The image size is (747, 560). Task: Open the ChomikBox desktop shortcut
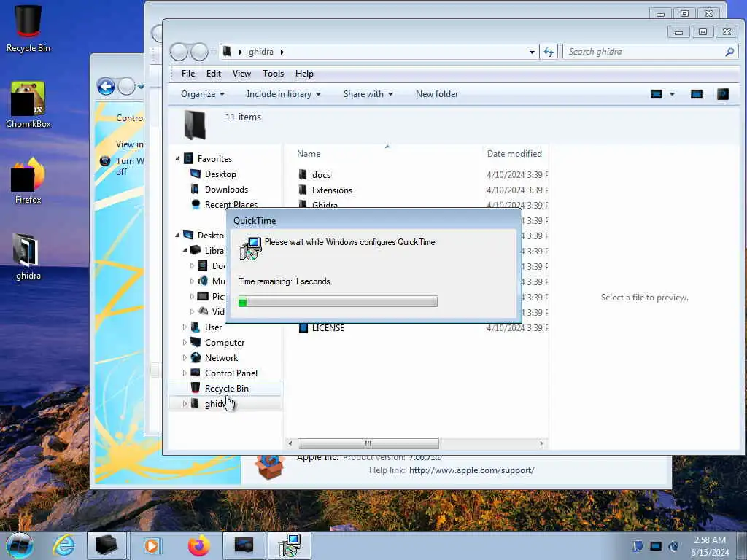coord(28,105)
